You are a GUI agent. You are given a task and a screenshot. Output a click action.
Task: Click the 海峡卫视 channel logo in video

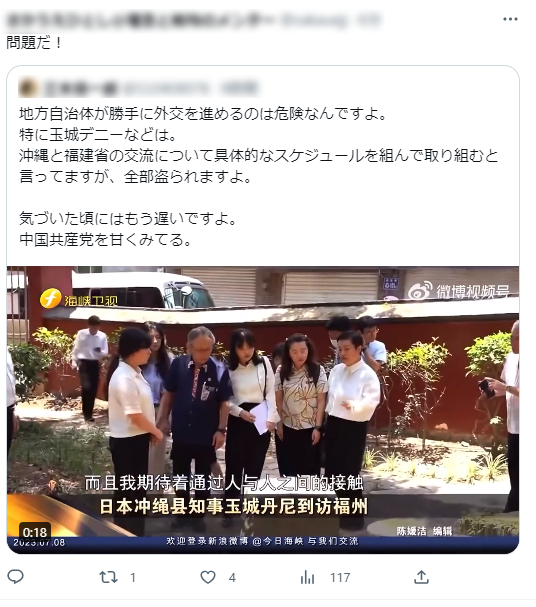[x=79, y=298]
